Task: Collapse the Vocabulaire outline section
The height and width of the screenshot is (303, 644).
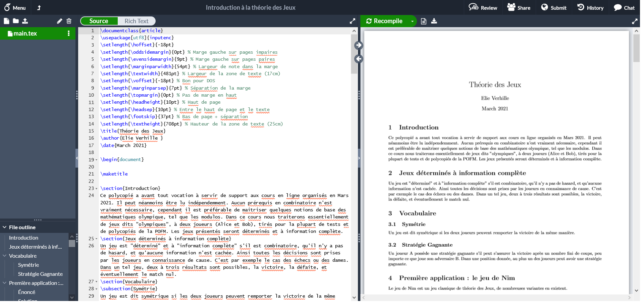Action: pos(5,256)
